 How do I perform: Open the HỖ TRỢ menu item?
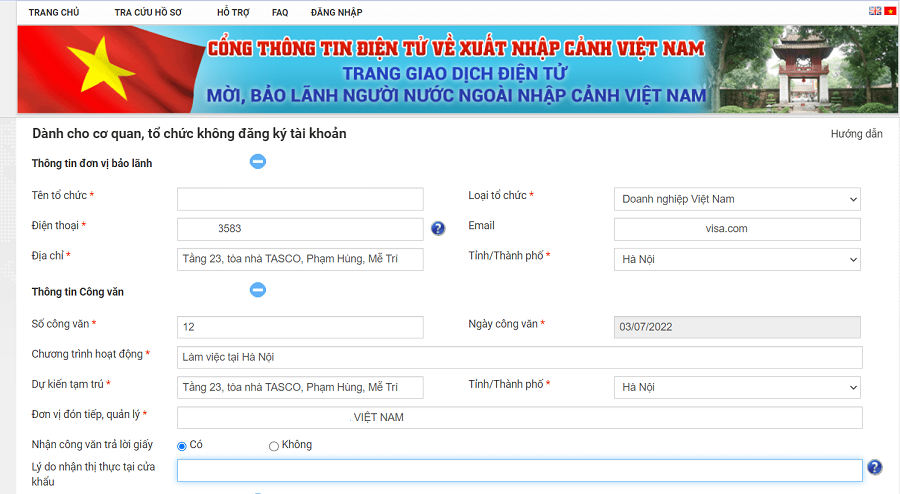tap(233, 13)
